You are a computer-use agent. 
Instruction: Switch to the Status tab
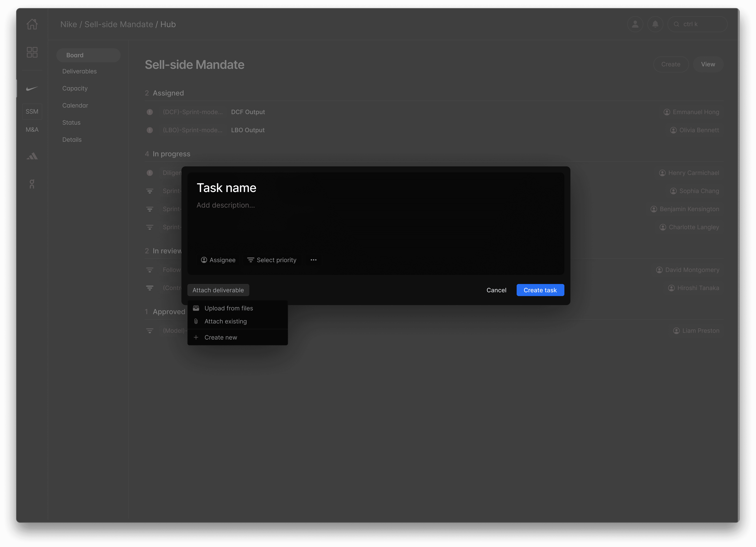[x=71, y=122]
